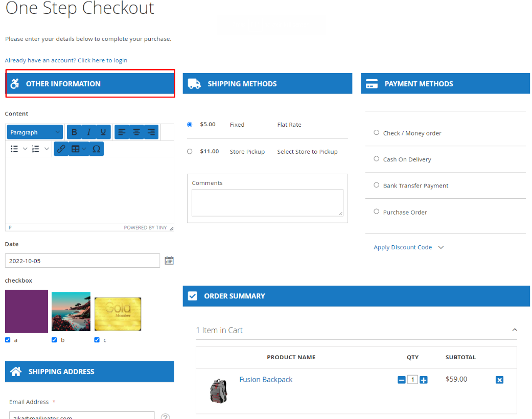Center align text in the editor
The height and width of the screenshot is (419, 532).
(x=136, y=132)
